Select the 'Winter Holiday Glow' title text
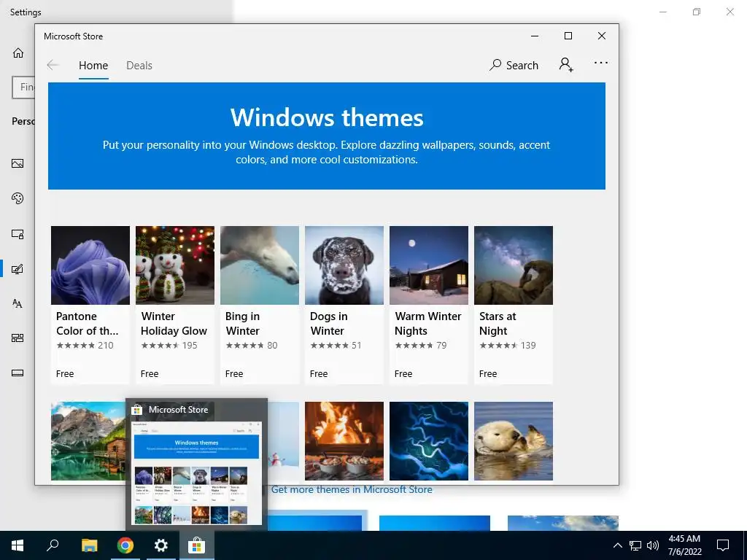 (174, 323)
